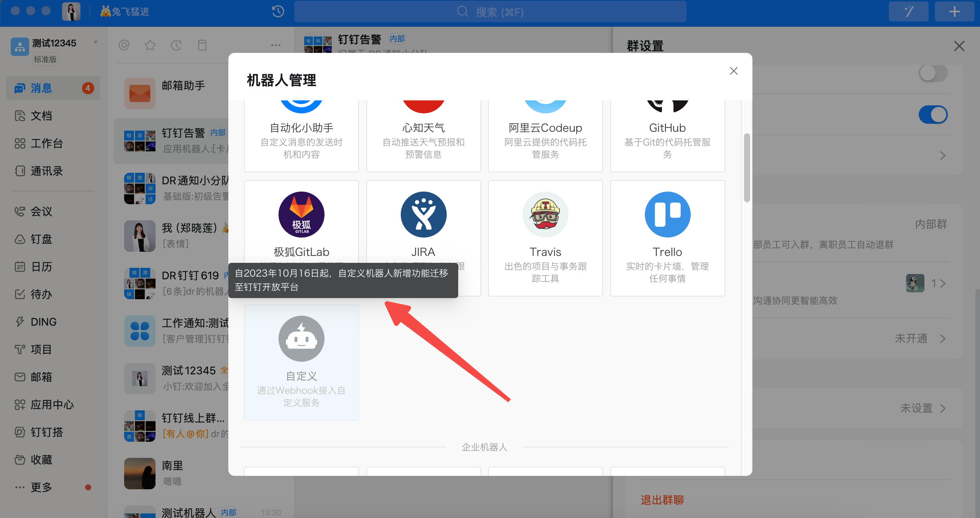980x518 pixels.
Task: Expand the 测试12345 organization dropdown
Action: point(96,42)
